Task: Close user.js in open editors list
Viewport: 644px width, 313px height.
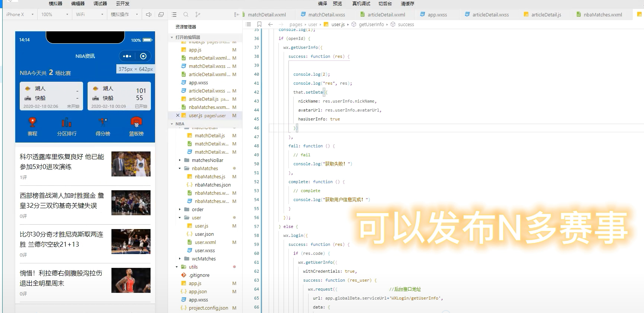Action: (178, 115)
